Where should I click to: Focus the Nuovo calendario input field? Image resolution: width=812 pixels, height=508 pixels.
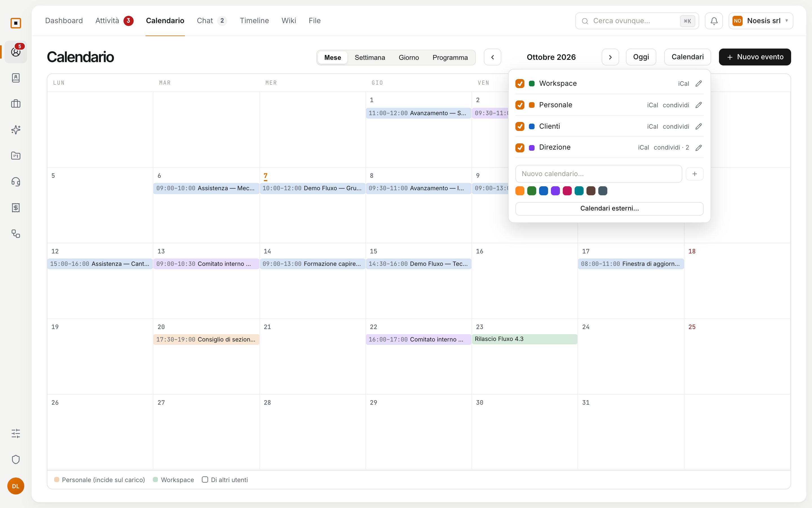point(599,174)
